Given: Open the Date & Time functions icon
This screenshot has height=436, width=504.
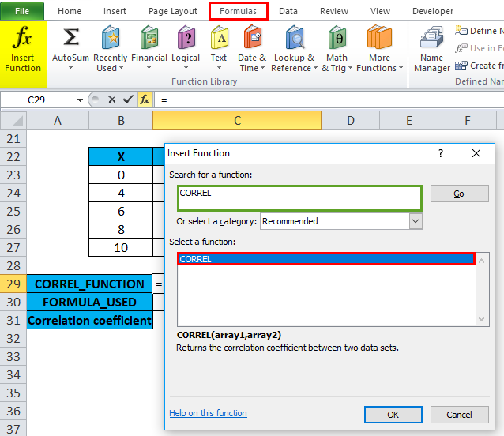Looking at the screenshot, I should point(252,37).
